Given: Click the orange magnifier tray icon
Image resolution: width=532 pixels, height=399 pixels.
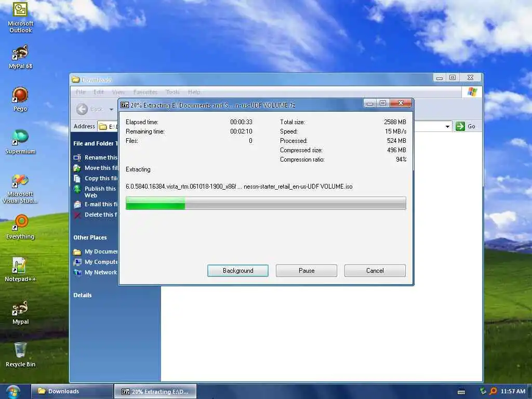Looking at the screenshot, I should pos(494,391).
